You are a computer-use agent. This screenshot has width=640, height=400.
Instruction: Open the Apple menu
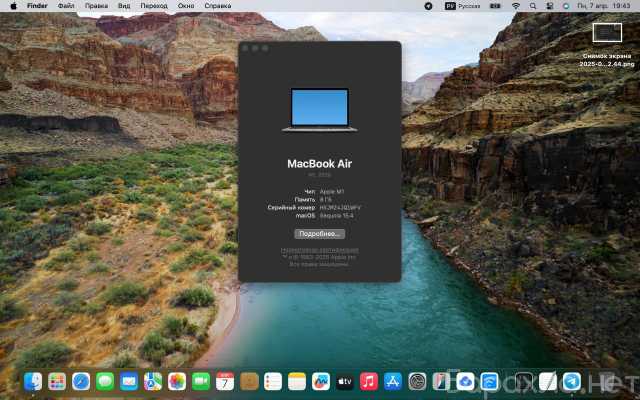(13, 6)
